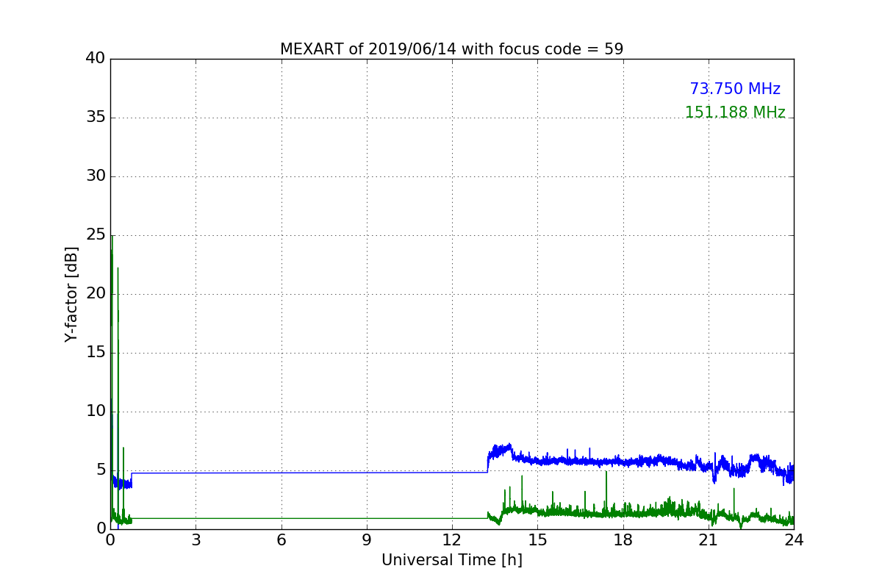Select the green 151.188 MHz legend label

click(735, 112)
